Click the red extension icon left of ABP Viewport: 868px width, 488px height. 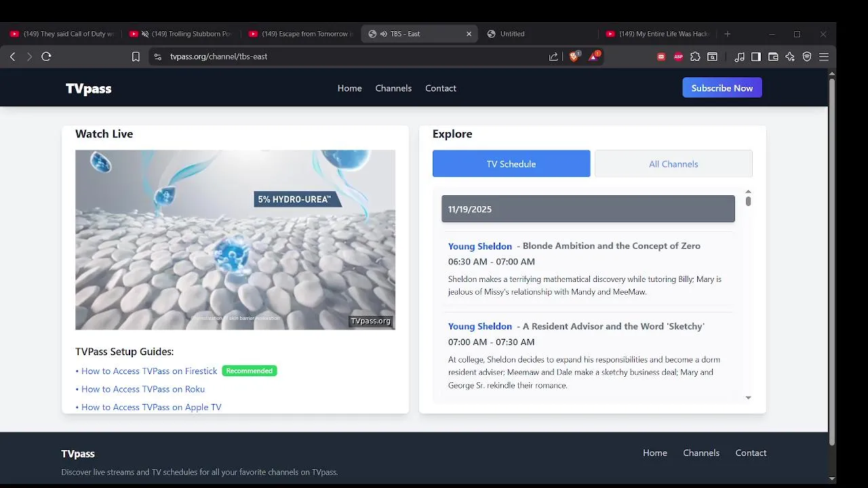(661, 57)
